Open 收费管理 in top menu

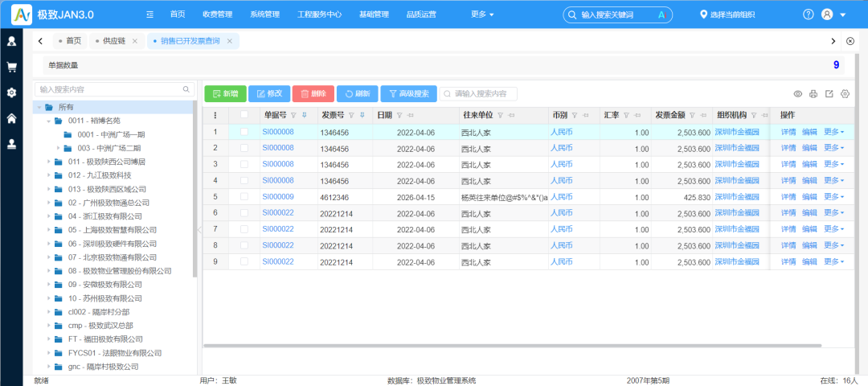click(217, 14)
